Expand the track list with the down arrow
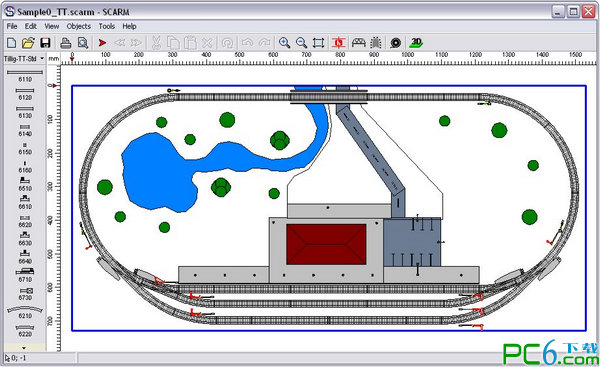This screenshot has width=600, height=367. (24, 348)
